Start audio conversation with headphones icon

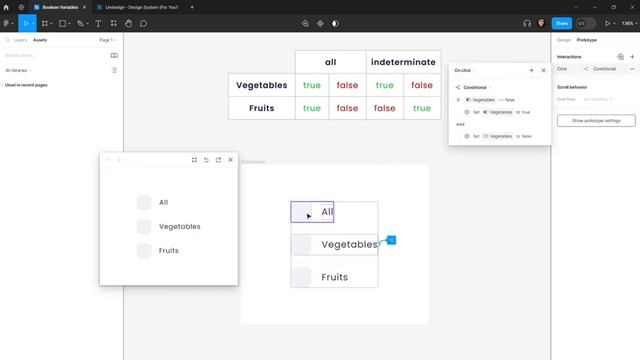527,24
